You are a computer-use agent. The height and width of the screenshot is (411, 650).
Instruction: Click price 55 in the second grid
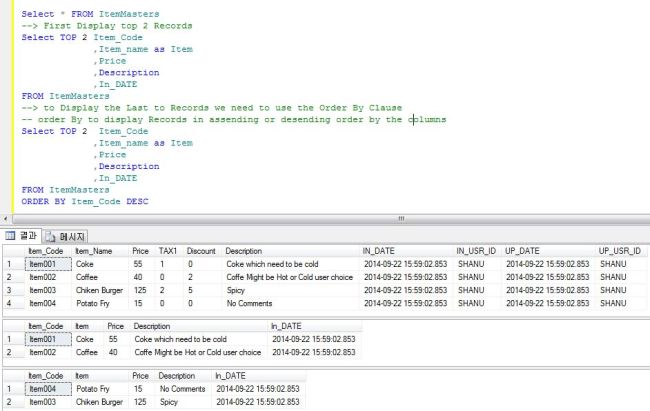click(x=117, y=339)
